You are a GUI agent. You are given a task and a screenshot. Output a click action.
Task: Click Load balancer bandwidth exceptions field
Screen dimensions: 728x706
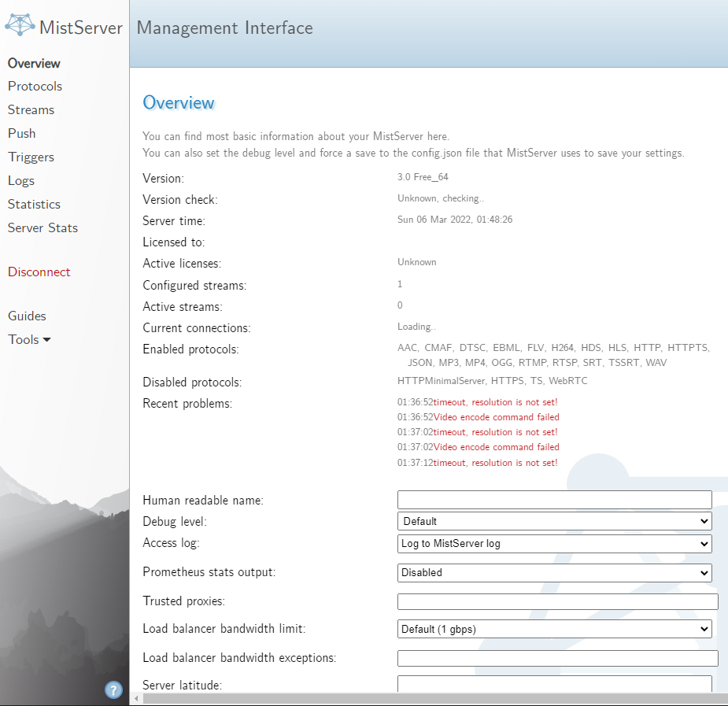click(x=557, y=658)
